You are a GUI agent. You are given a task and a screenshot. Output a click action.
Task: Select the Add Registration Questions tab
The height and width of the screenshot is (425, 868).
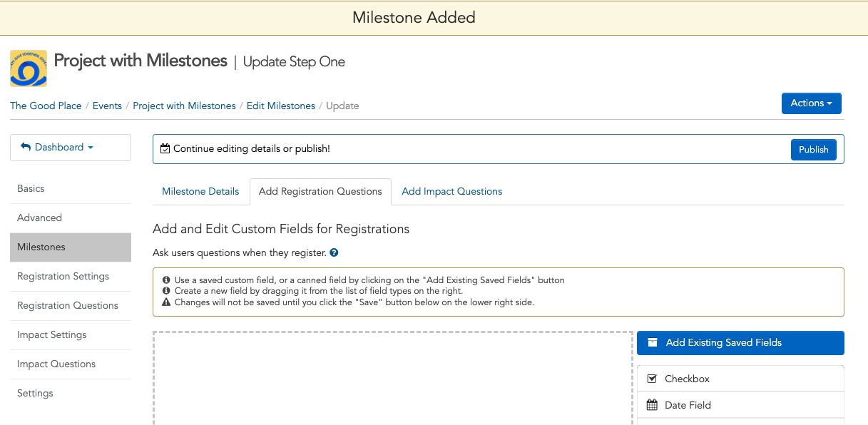(320, 191)
